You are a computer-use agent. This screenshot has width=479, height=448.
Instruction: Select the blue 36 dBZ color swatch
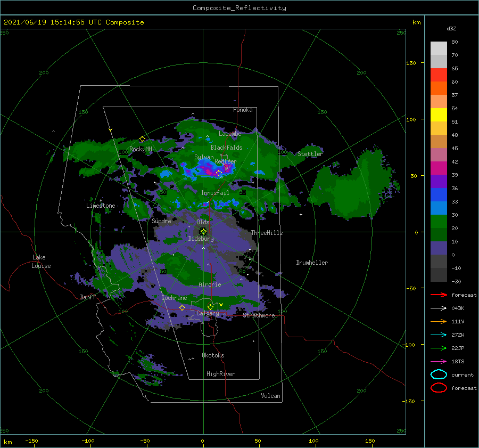439,194
